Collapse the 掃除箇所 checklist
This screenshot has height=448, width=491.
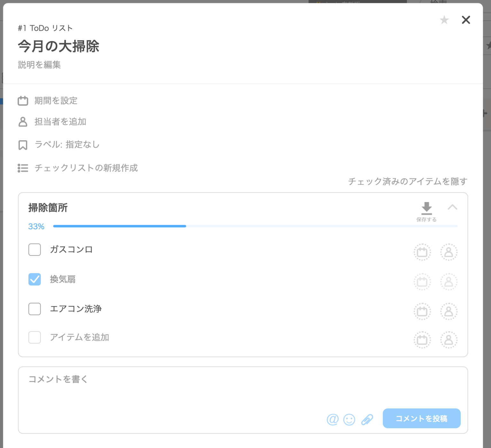pyautogui.click(x=453, y=207)
